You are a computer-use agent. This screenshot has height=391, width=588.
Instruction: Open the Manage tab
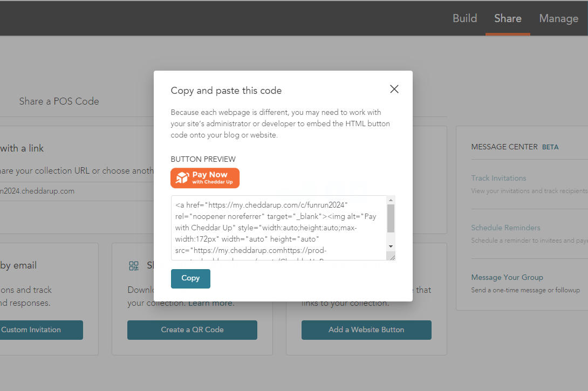coord(559,18)
